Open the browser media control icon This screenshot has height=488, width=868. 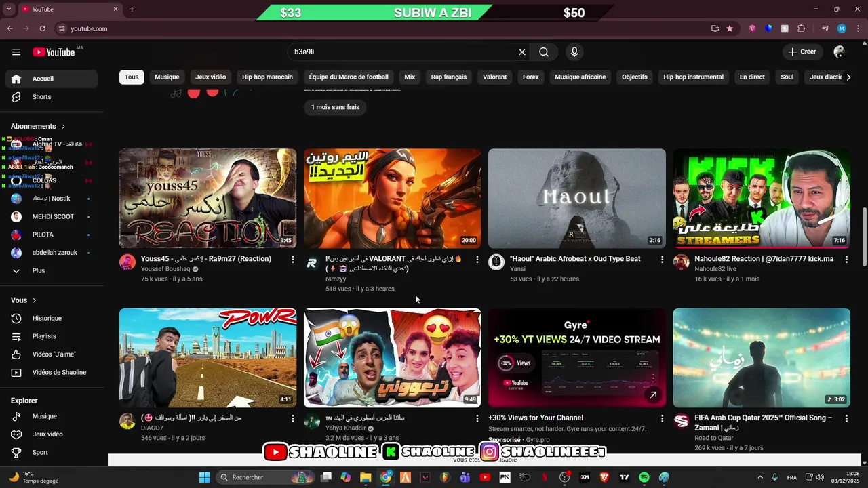coord(825,28)
